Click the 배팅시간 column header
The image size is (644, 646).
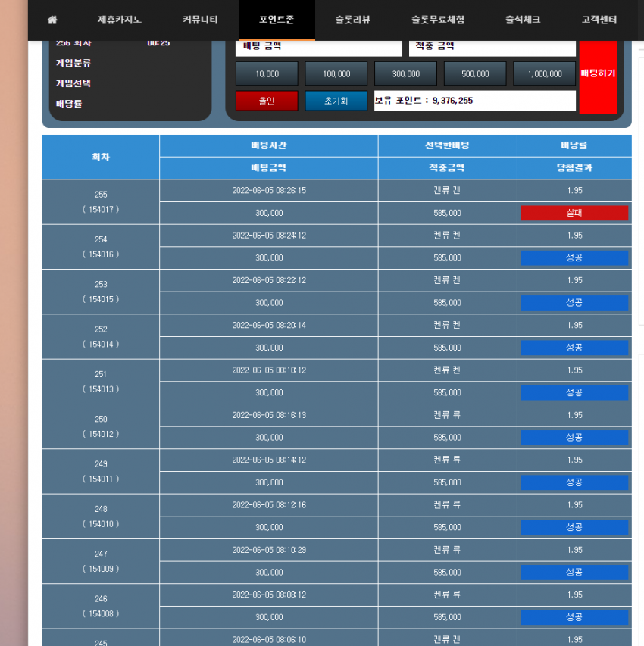[269, 145]
